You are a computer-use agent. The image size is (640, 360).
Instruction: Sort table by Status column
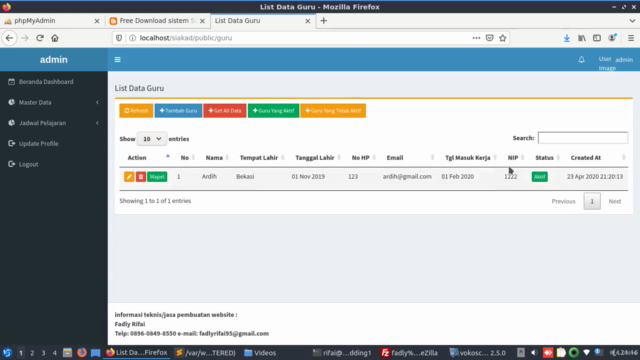[544, 158]
